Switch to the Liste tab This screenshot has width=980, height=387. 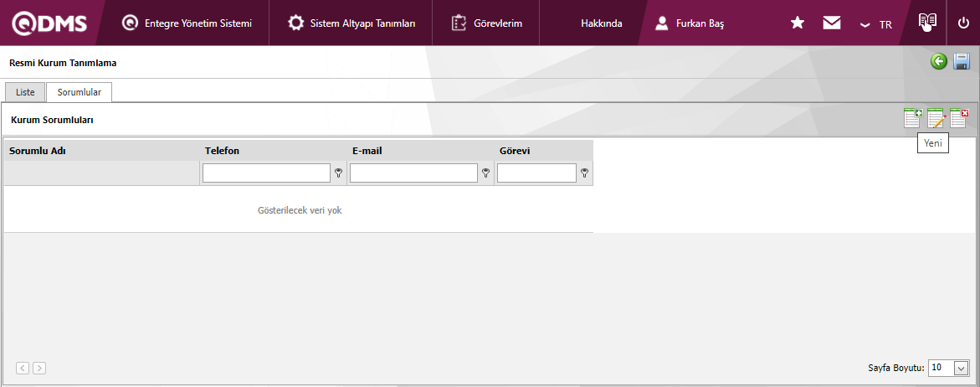coord(25,92)
